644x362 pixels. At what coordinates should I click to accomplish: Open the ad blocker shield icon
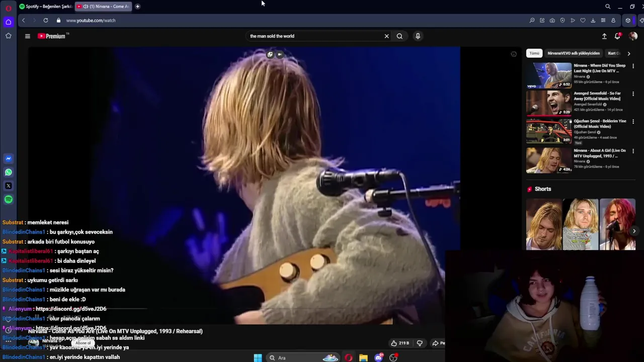pos(562,21)
